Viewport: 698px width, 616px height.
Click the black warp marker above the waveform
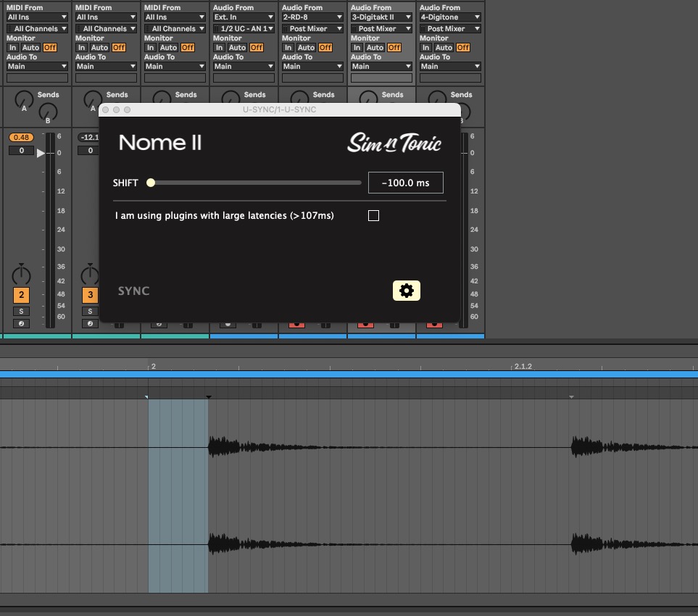(209, 397)
